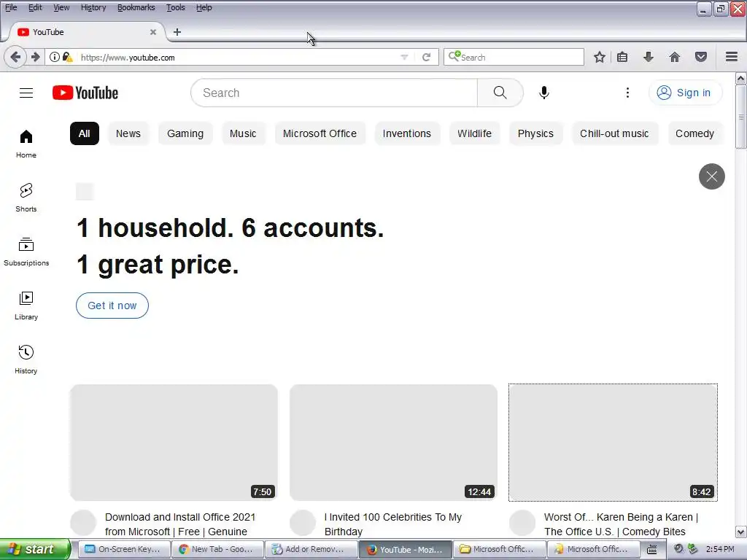Filter by Comedy chip
The image size is (747, 560).
point(694,134)
